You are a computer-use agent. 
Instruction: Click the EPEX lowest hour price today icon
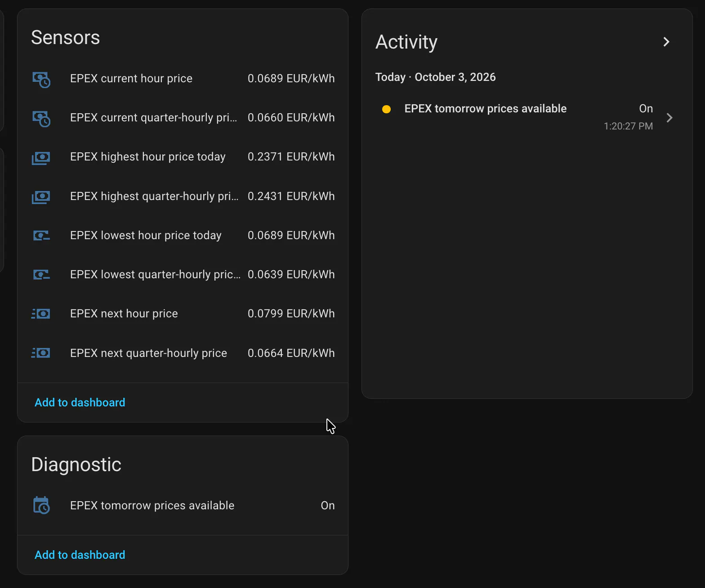click(x=41, y=236)
